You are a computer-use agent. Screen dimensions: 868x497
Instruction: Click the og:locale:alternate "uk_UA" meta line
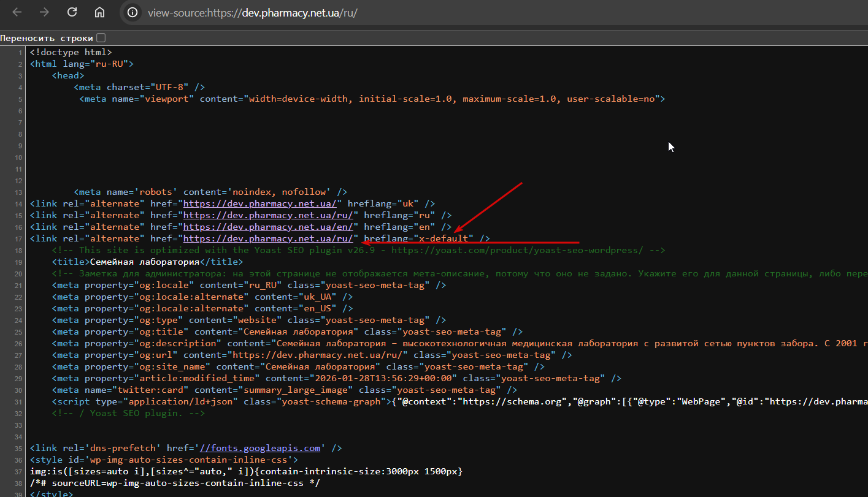click(202, 297)
